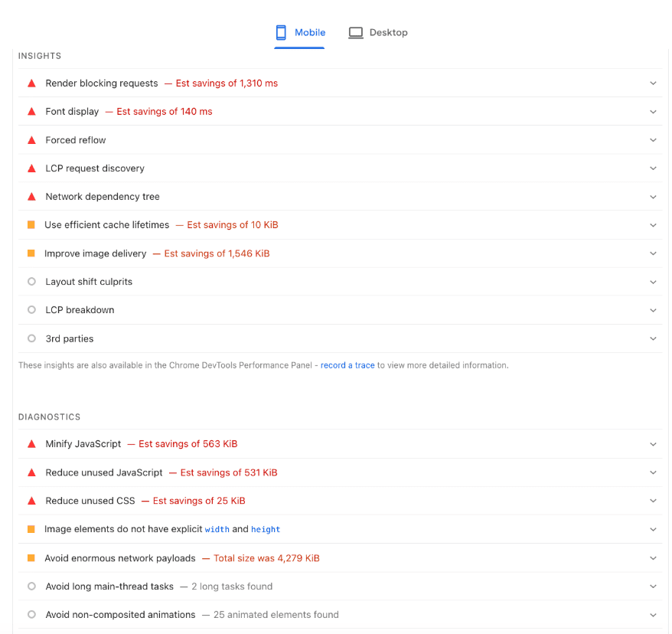Click the red warning icon beside Render blocking requests

pos(31,83)
